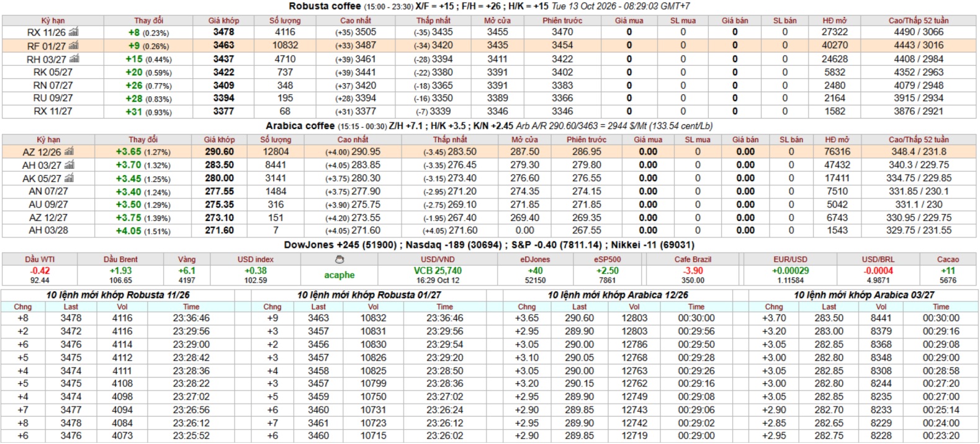The height and width of the screenshot is (444, 980).
Task: Click the Arabica low value (-3.45) 283.50
Action: click(x=450, y=152)
